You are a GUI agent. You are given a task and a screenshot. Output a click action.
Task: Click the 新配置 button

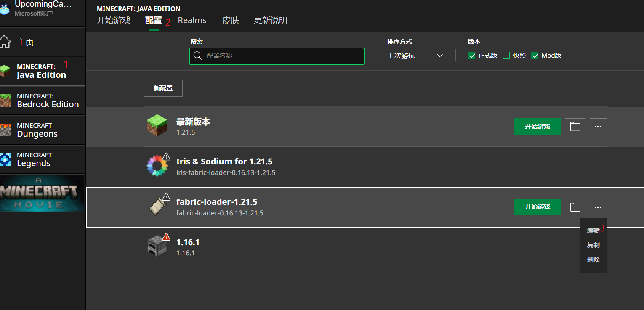pyautogui.click(x=163, y=88)
